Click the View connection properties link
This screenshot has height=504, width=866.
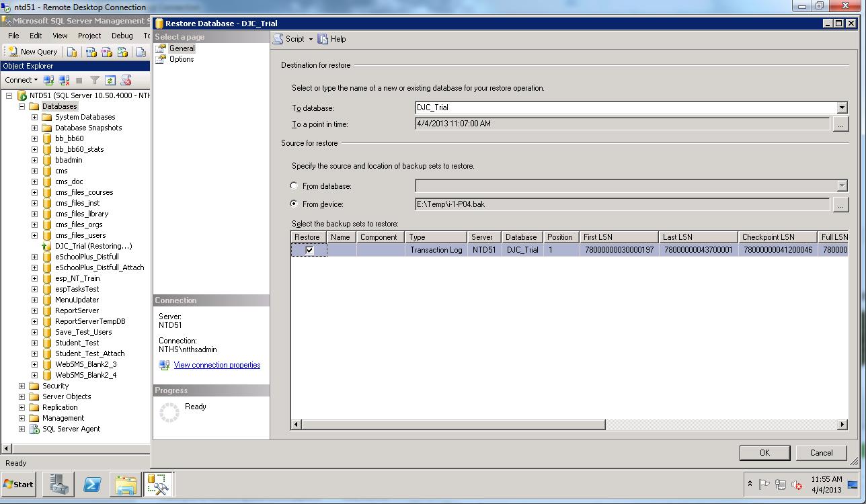[x=216, y=365]
